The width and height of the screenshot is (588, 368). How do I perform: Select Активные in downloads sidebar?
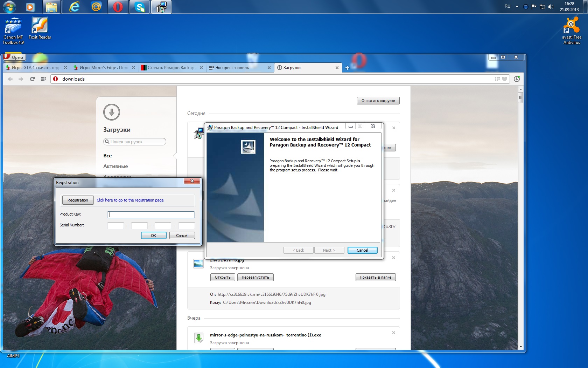pos(115,166)
